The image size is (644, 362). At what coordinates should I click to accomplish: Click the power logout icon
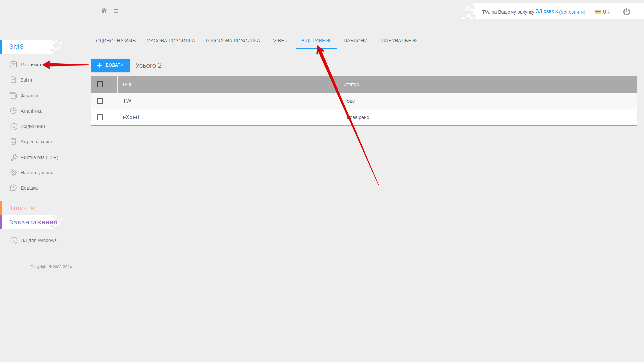pos(626,12)
